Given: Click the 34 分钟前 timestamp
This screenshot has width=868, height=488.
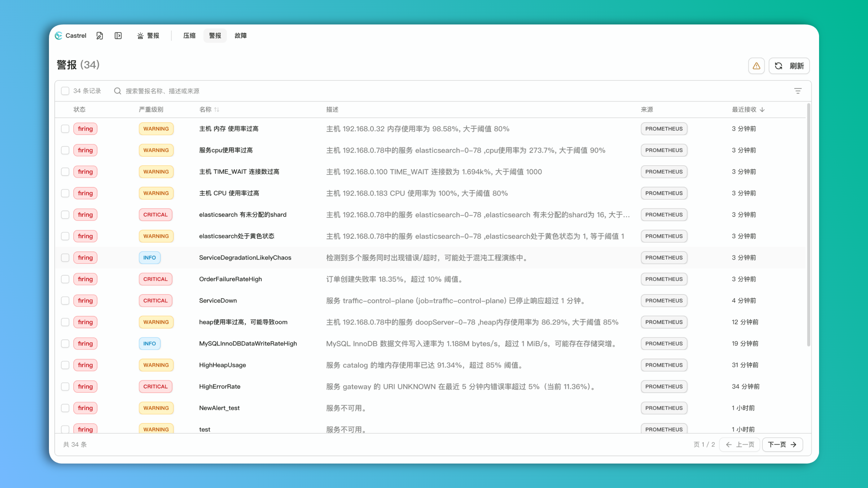Looking at the screenshot, I should (745, 387).
